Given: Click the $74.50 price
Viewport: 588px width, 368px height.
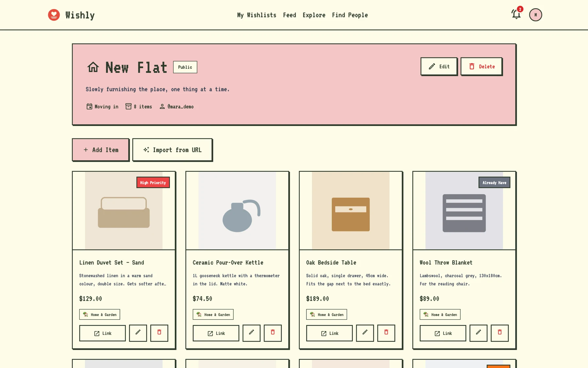Looking at the screenshot, I should point(202,299).
